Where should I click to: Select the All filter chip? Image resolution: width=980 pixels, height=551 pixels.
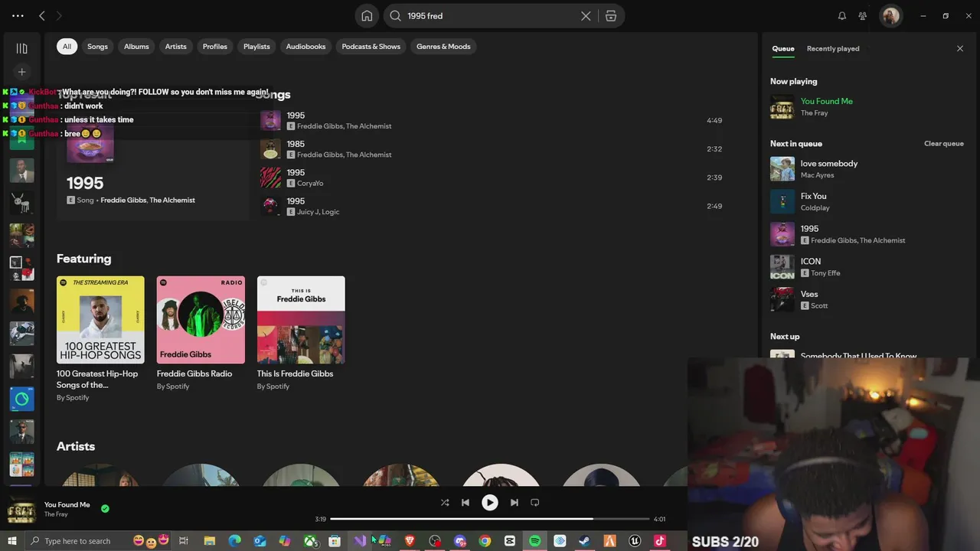pyautogui.click(x=67, y=47)
